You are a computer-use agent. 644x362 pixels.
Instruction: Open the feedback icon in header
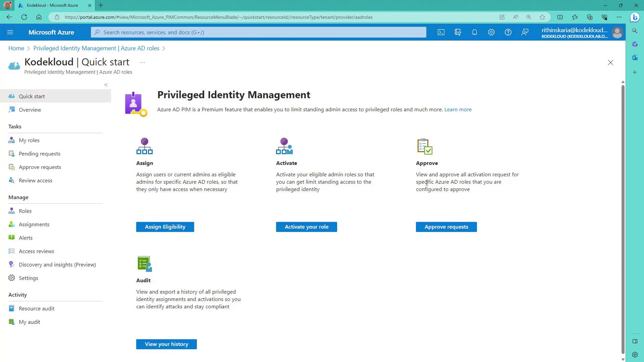525,33
